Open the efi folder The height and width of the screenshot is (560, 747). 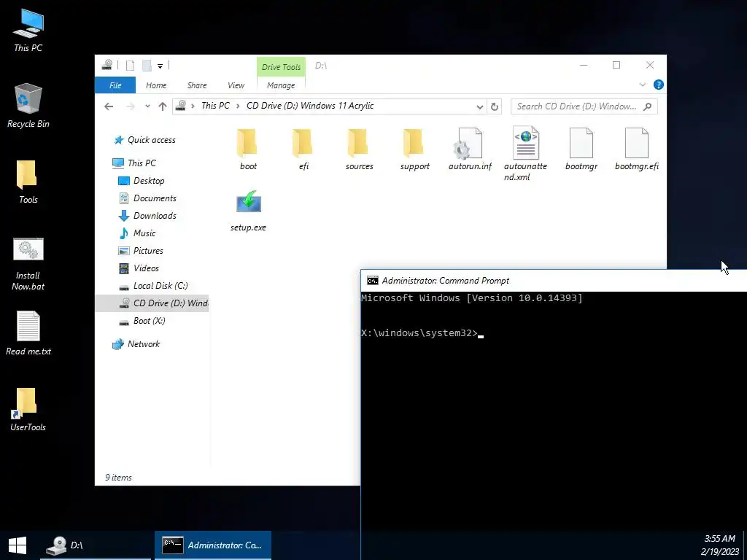(303, 149)
